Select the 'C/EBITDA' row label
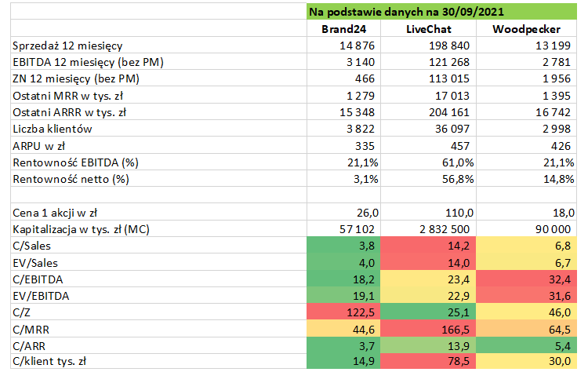The width and height of the screenshot is (588, 372). click(x=38, y=279)
